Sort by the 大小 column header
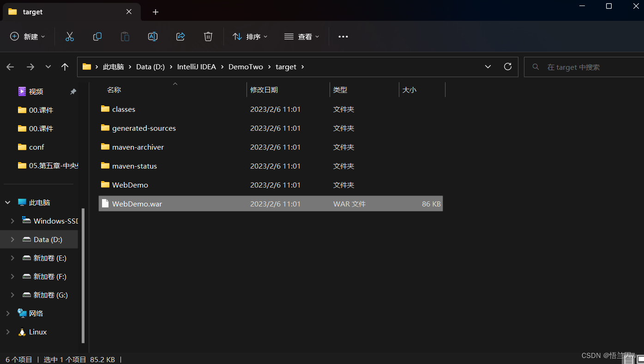Viewport: 644px width, 364px height. tap(422, 90)
